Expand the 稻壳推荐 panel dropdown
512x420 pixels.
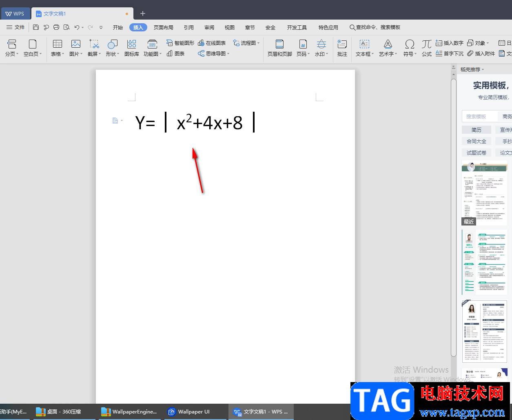(483, 70)
